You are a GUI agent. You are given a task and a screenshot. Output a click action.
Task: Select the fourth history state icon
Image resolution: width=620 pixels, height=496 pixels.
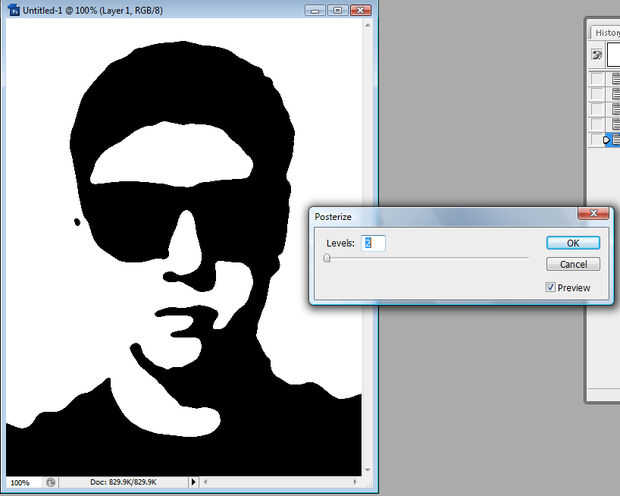(x=616, y=124)
